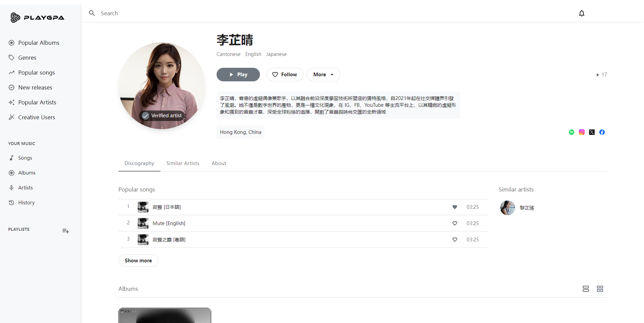Switch to Similar Artists tab
The width and height of the screenshot is (644, 323).
coord(183,163)
